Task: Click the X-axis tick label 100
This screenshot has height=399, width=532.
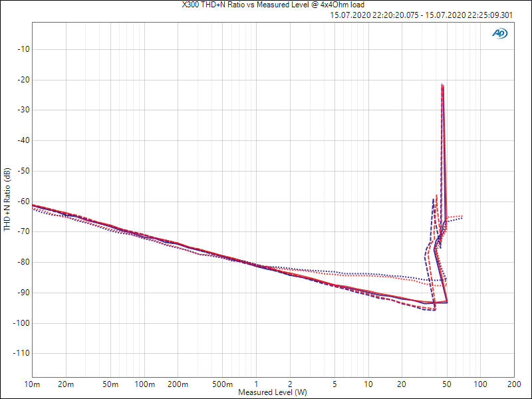Action: (x=480, y=384)
